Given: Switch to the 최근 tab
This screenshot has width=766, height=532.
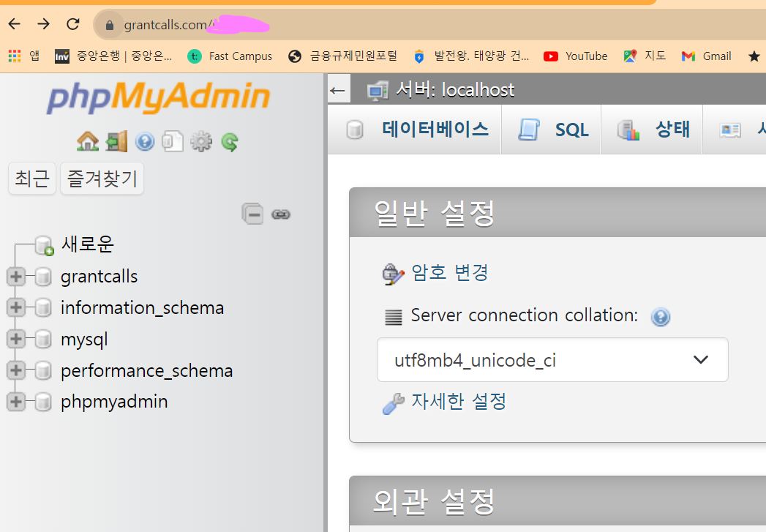Looking at the screenshot, I should [x=32, y=179].
